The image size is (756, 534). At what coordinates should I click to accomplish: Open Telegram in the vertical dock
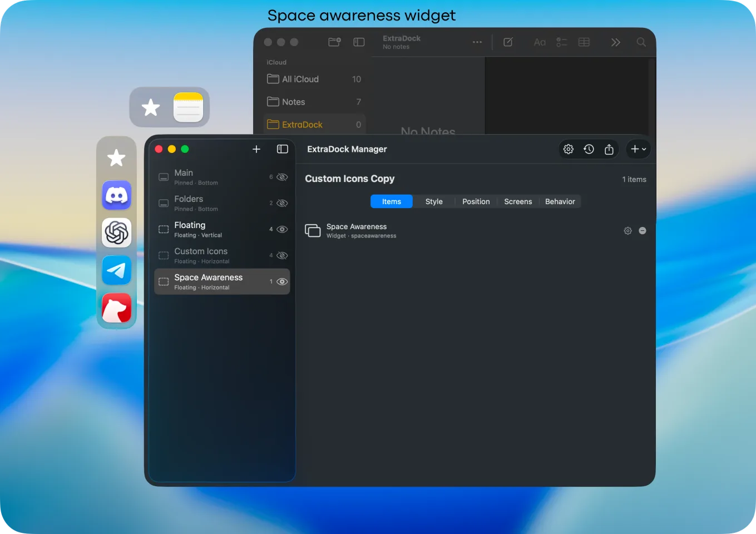[x=116, y=270]
